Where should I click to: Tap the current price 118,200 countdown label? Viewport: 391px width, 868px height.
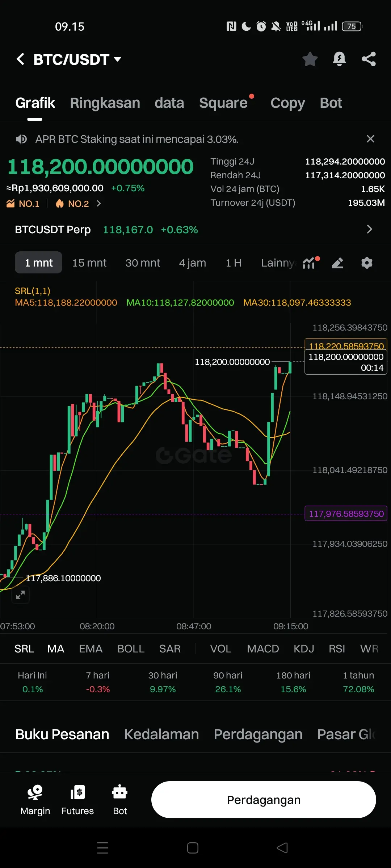[x=346, y=362]
